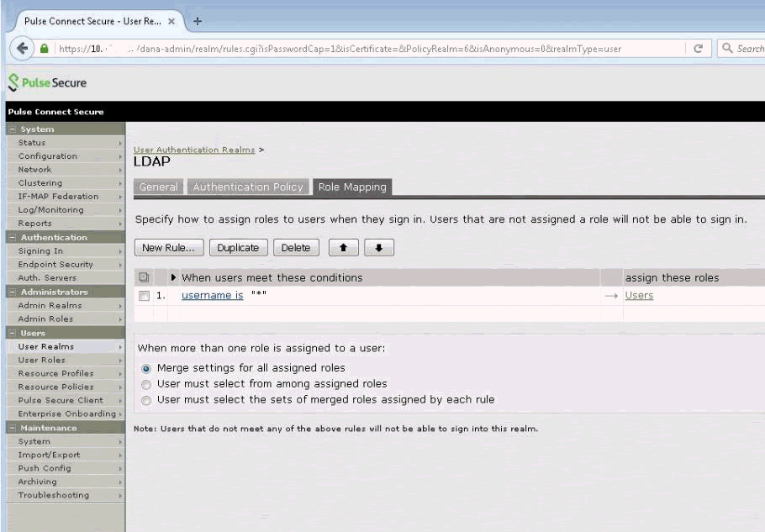765x532 pixels.
Task: Open a new browser tab with plus icon
Action: [x=198, y=19]
